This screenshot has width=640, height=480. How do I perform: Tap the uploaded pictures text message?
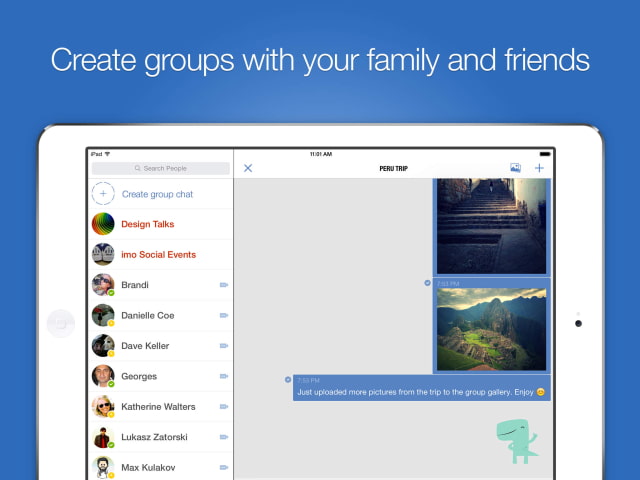[421, 392]
